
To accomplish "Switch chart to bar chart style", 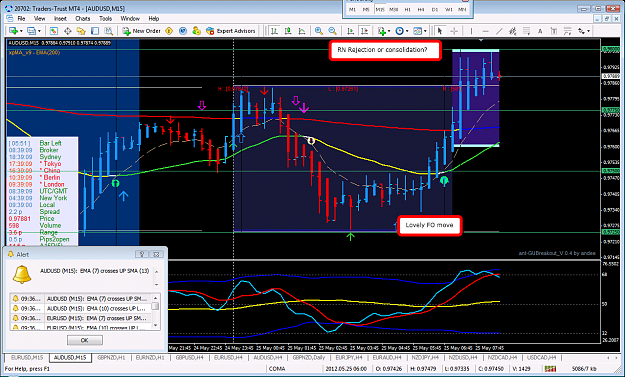I will pos(274,31).
